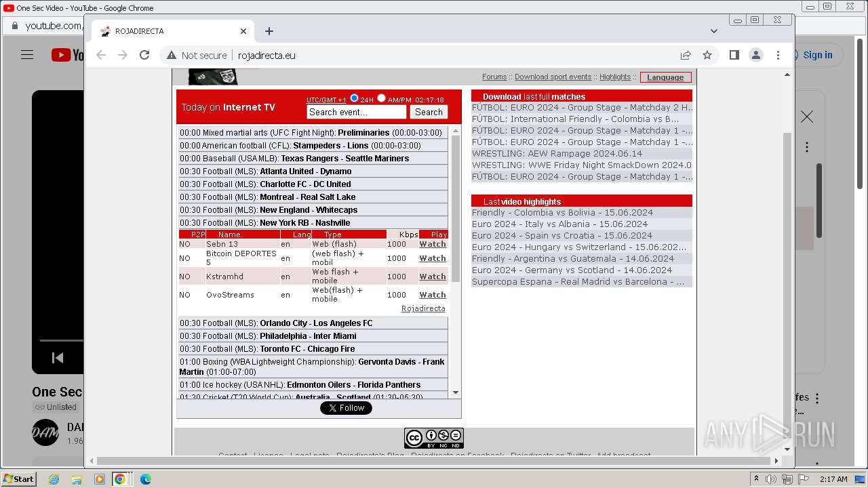Open Download sport events link
868x488 pixels.
(553, 77)
